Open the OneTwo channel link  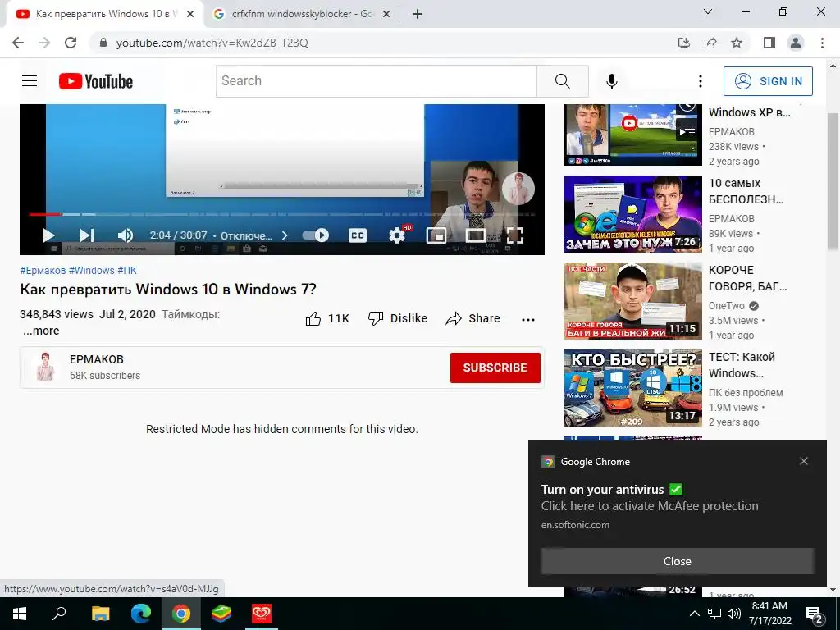pos(727,306)
